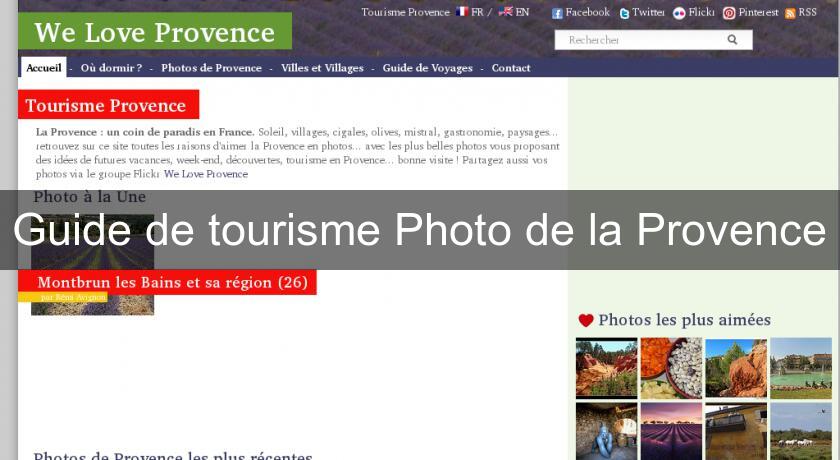This screenshot has width=840, height=460.
Task: Click the Facebook text label
Action: (x=588, y=12)
